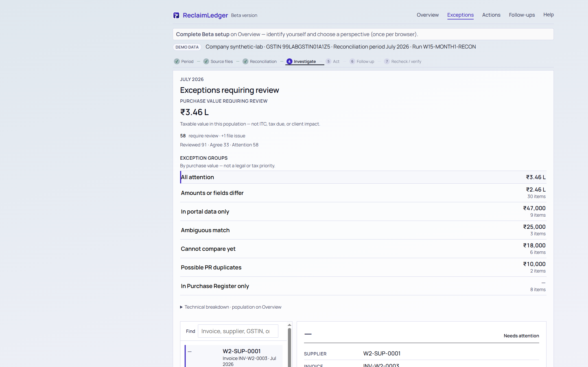This screenshot has height=367, width=588.
Task: Click the Source files checkmark icon
Action: pos(206,61)
